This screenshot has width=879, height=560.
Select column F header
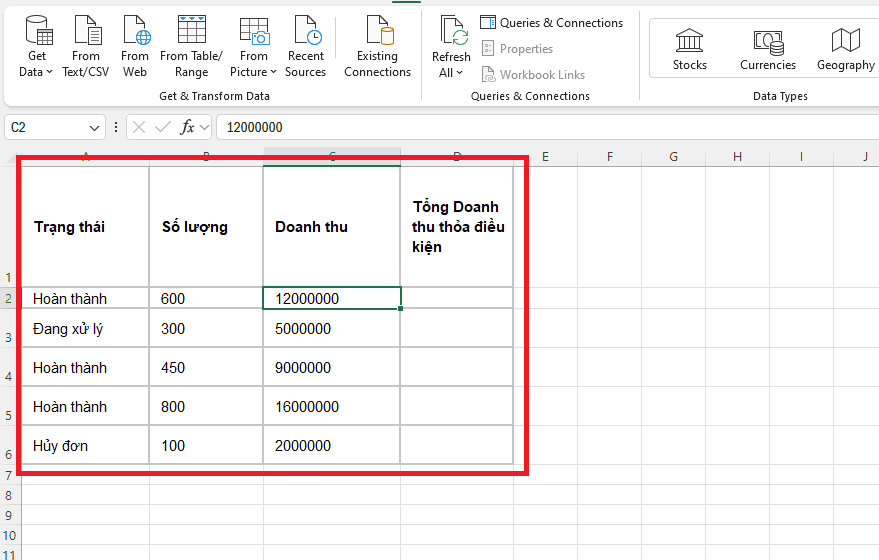(x=610, y=157)
